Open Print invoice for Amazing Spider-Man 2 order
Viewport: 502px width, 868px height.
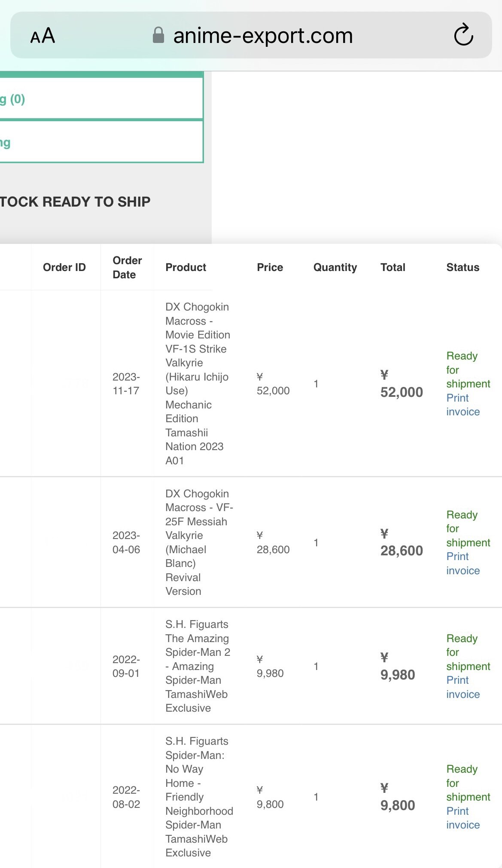click(x=463, y=687)
